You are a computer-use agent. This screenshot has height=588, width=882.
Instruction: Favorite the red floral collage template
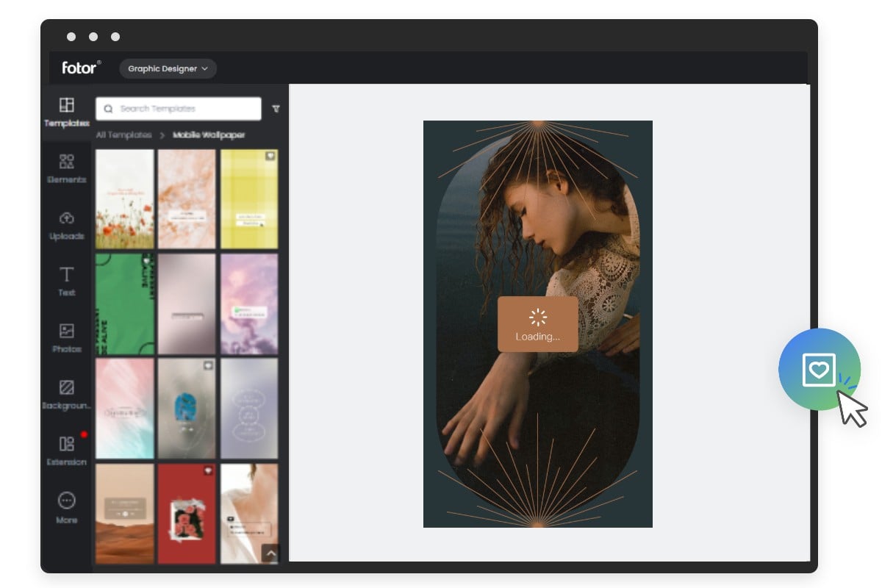(209, 470)
